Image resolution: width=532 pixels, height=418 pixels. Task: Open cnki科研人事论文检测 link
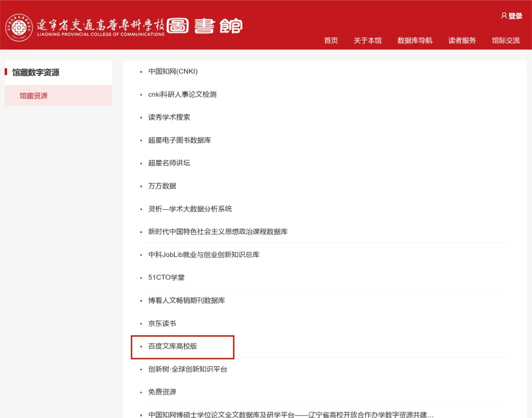(182, 94)
